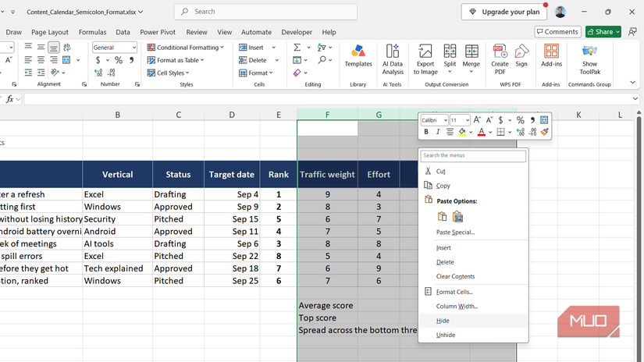The image size is (644, 362).
Task: Click mini toolbar Increase Font Size icon
Action: 477,120
